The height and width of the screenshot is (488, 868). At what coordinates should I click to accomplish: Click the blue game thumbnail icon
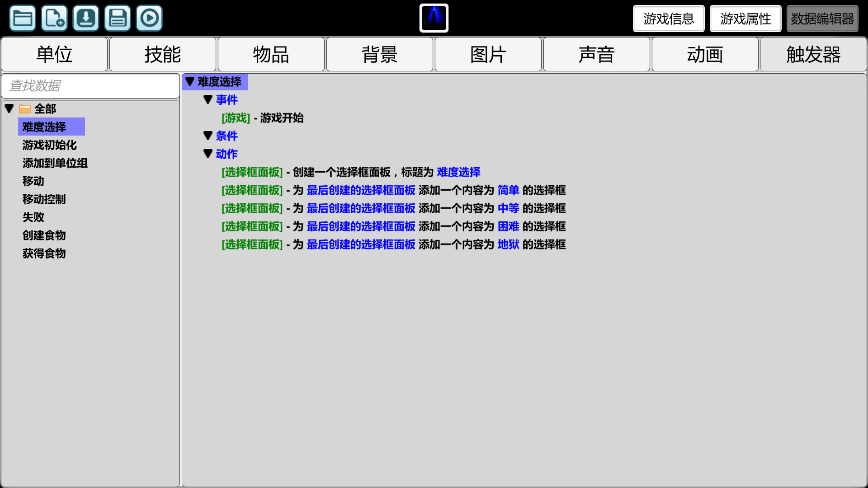[434, 18]
